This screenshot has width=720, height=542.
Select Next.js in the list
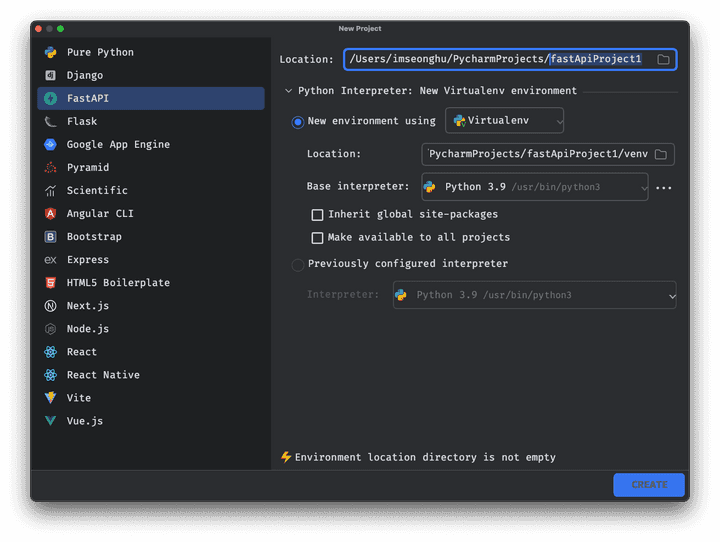[151, 306]
